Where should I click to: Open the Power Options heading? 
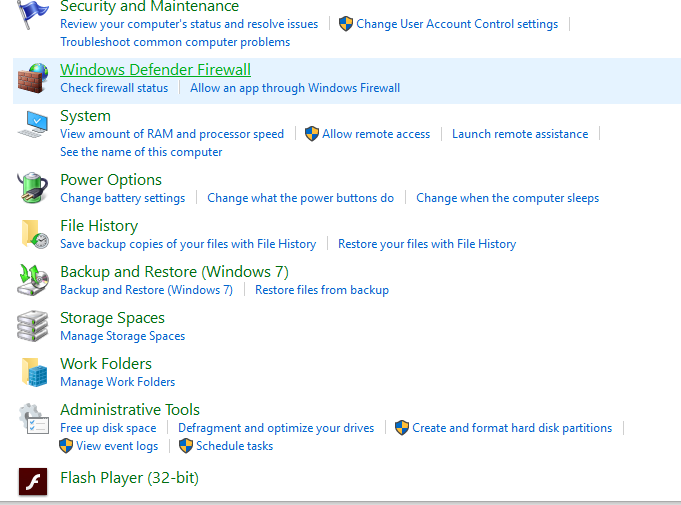coord(111,180)
